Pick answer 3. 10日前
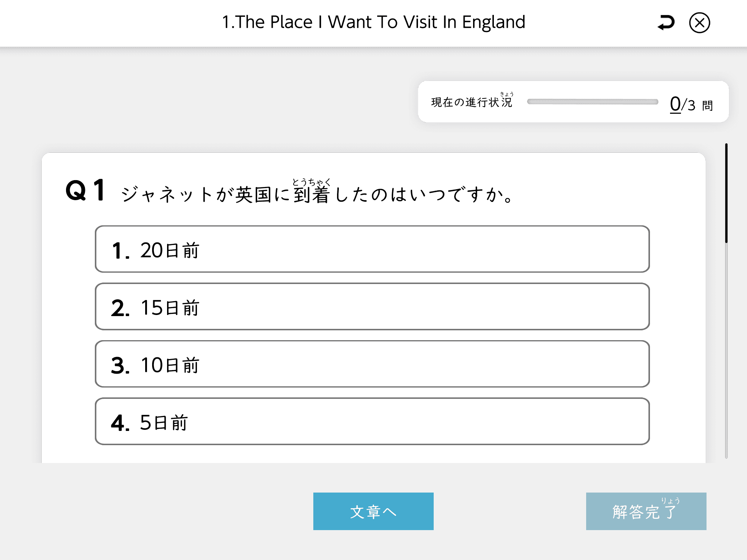 click(372, 364)
